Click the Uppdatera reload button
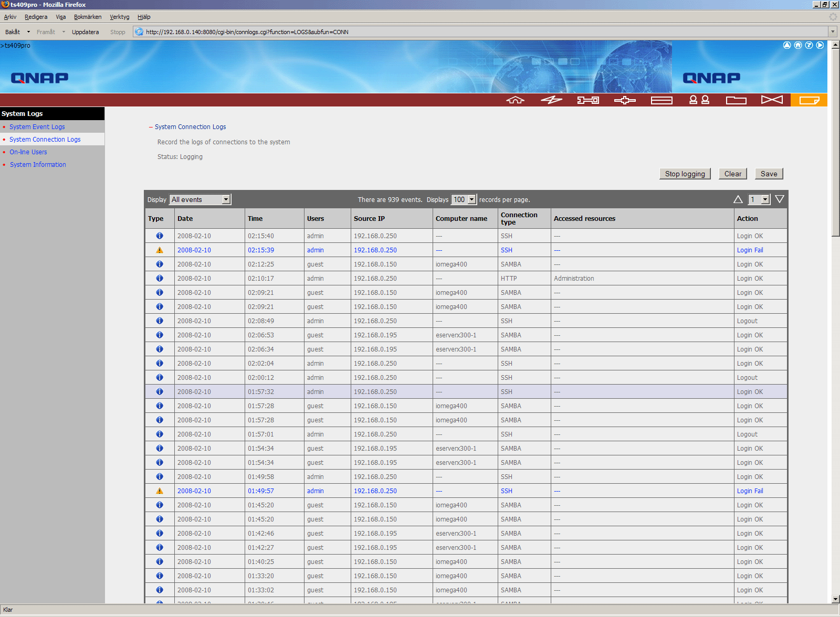The width and height of the screenshot is (840, 617). (85, 32)
